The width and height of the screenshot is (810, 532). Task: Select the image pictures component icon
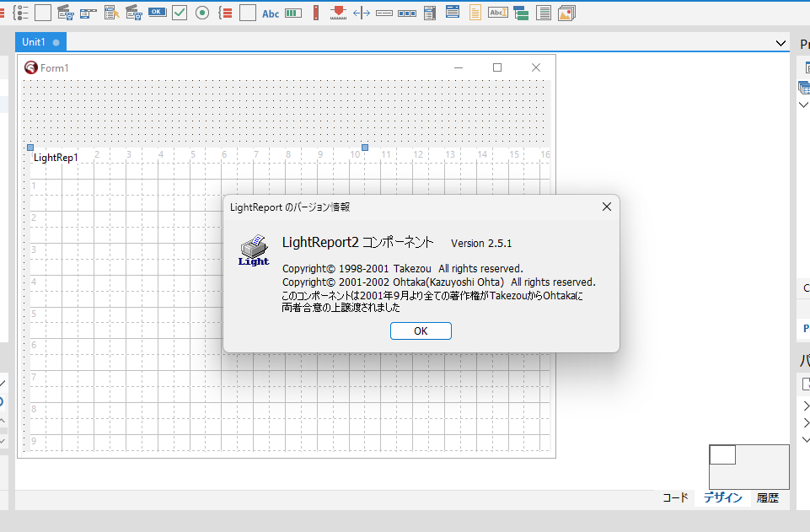tap(566, 13)
